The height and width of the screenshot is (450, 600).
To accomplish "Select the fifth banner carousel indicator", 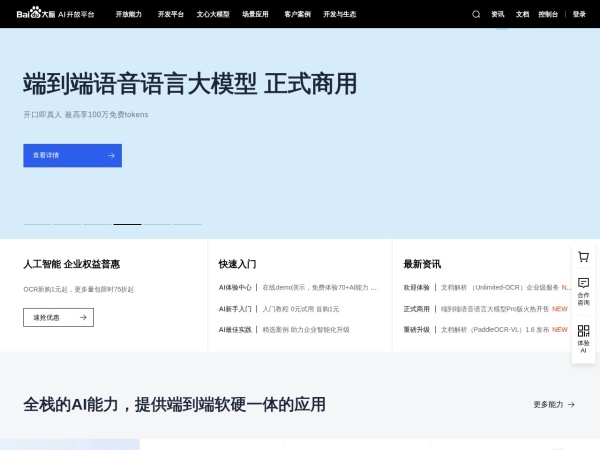I will (x=157, y=224).
